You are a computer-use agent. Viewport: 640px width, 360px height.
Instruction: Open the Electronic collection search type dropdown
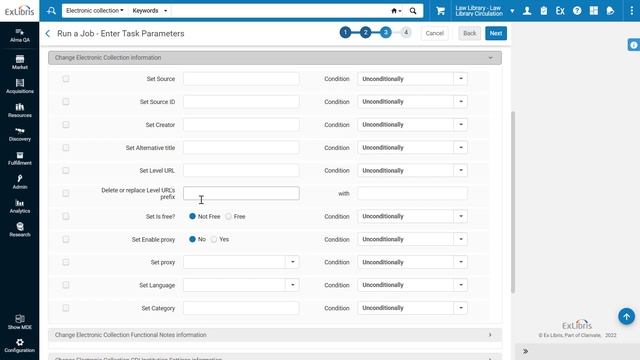(x=95, y=11)
